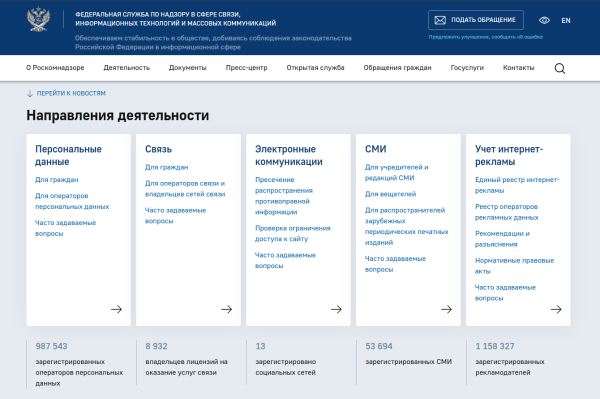This screenshot has width=600, height=399.
Task: Click down arrow icon beside ПЕРЕЙТИ К НОВОСТЯМ
Action: (29, 93)
